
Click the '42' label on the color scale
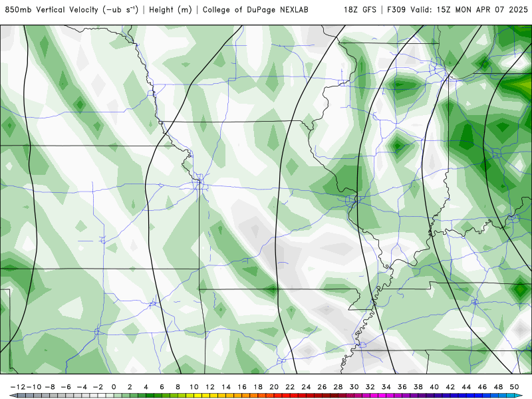[450, 387]
